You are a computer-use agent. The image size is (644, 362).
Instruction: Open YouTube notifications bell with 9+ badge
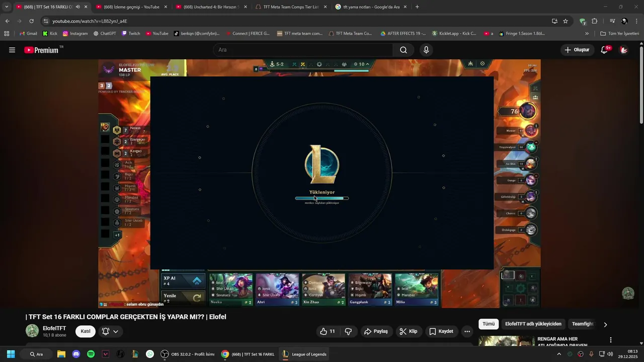605,50
